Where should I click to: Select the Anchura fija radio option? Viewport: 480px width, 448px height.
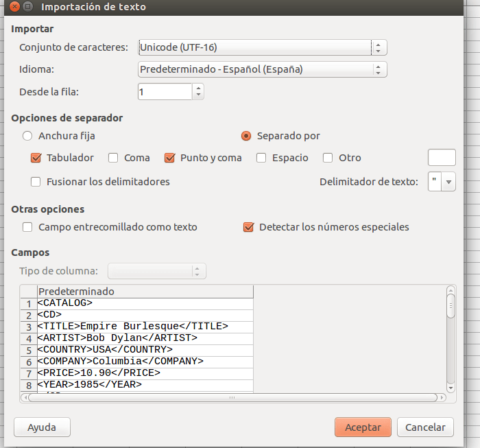click(27, 136)
